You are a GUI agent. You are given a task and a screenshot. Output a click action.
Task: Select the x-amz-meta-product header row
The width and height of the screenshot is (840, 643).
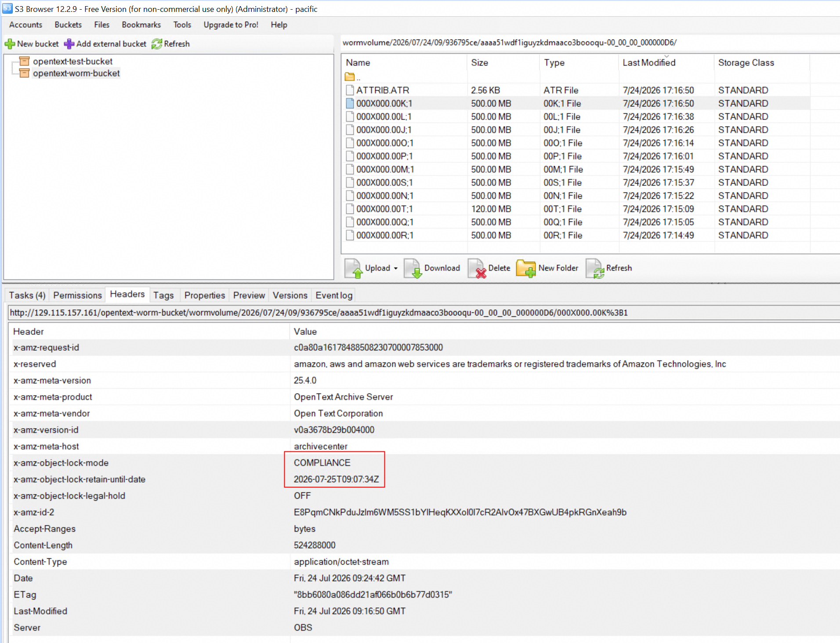424,397
